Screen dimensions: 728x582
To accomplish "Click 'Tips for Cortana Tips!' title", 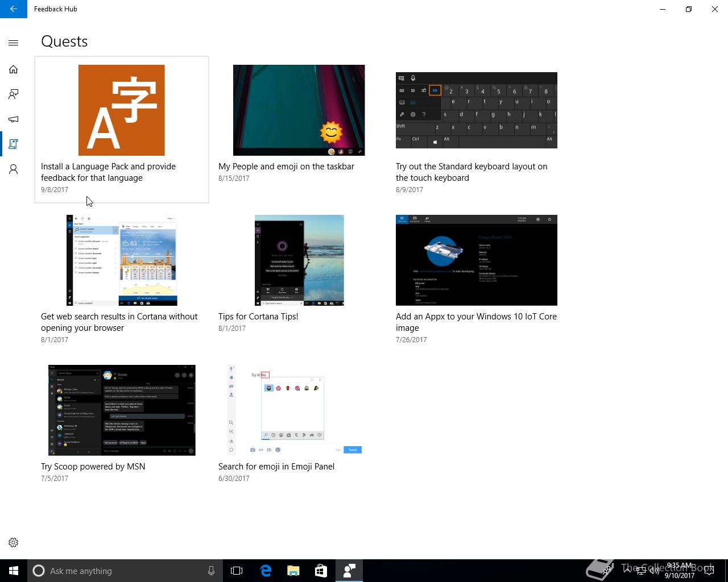I will pos(258,317).
